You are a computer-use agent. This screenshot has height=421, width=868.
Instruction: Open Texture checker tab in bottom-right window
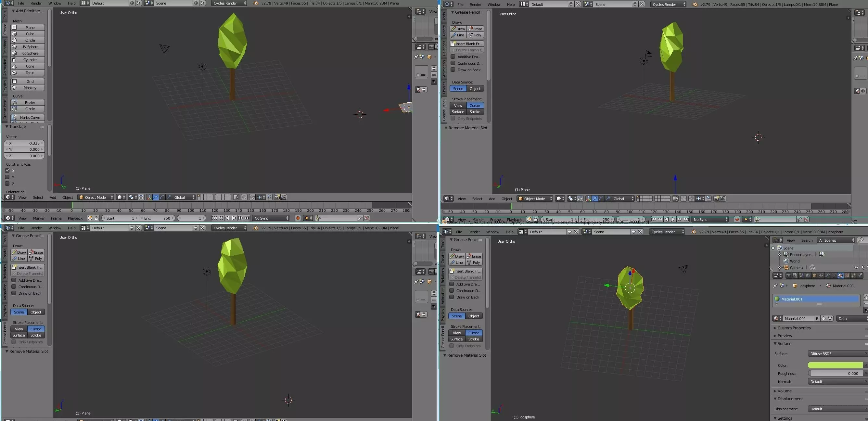(x=847, y=275)
